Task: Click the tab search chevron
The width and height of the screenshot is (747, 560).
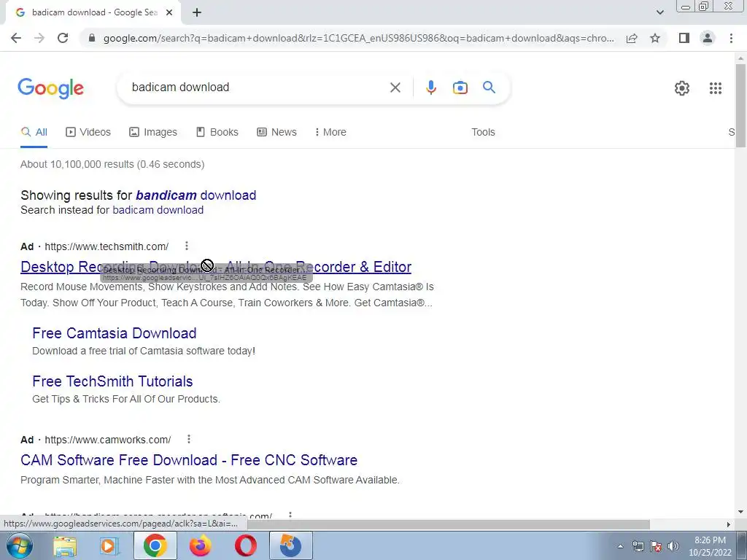Action: click(x=659, y=12)
